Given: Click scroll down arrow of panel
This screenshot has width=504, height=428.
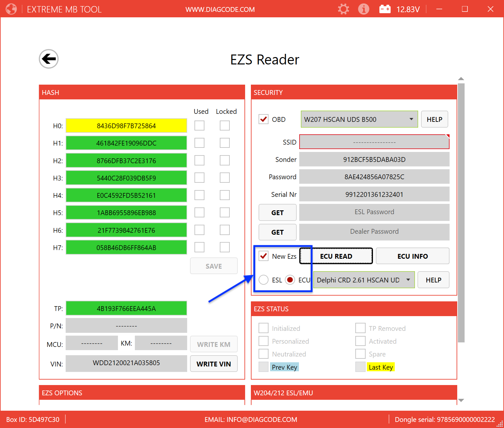Looking at the screenshot, I should (461, 400).
